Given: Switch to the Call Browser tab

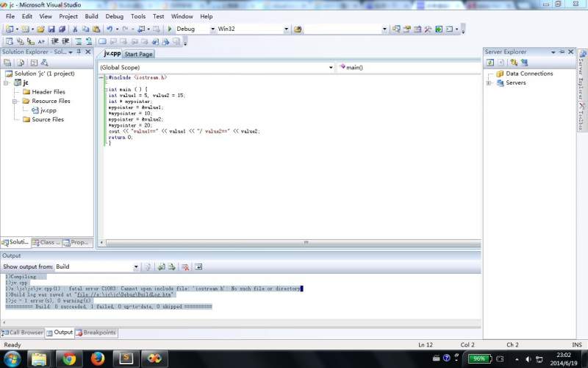Looking at the screenshot, I should [23, 333].
